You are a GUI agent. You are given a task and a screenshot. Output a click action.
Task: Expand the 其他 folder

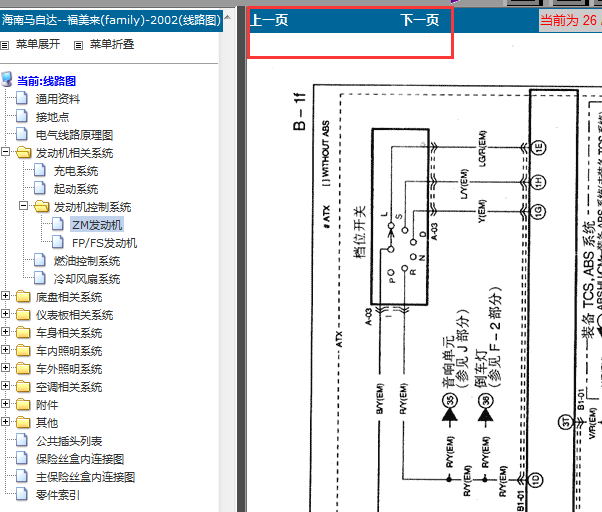(5, 421)
